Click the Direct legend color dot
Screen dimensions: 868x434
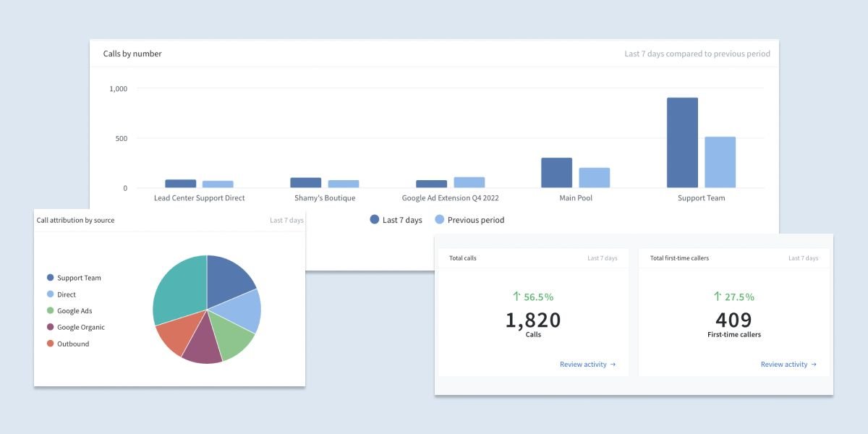coord(49,294)
